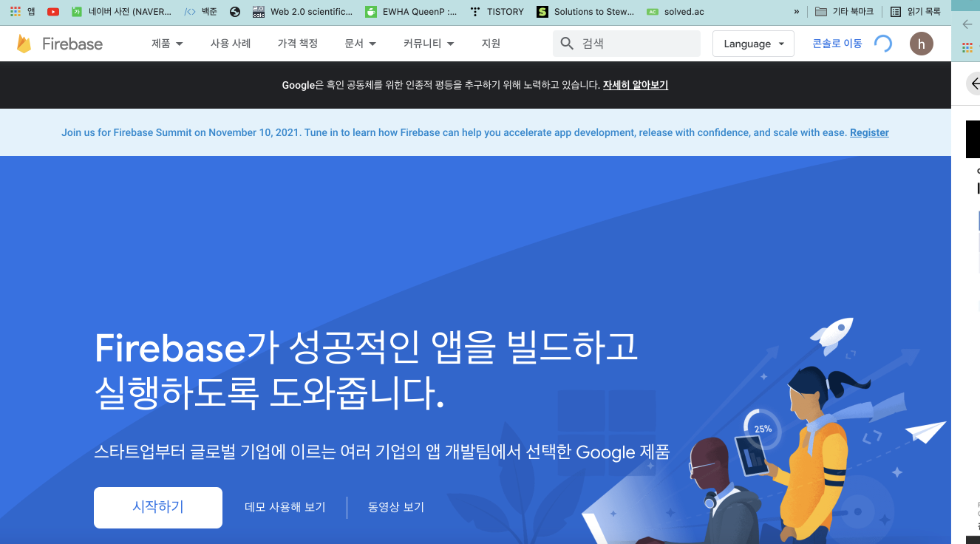Click the back arrow in the right window
Screen dimensions: 980x544
(967, 24)
